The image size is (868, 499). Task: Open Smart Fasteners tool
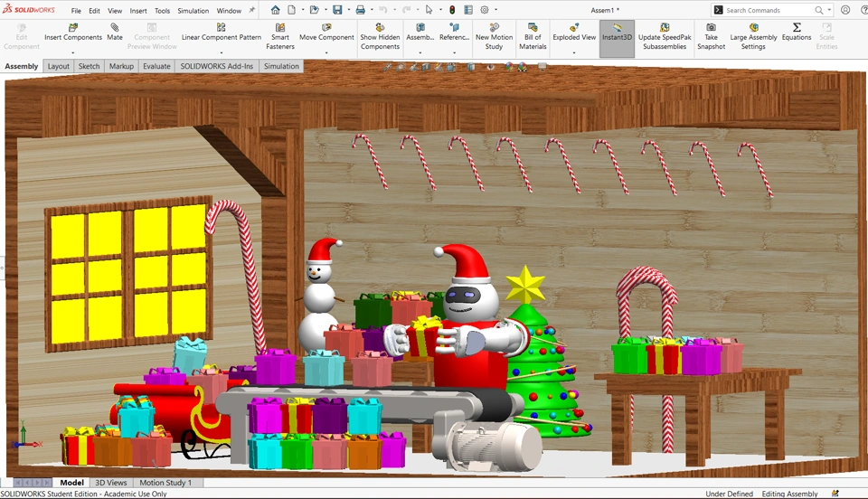[x=280, y=37]
